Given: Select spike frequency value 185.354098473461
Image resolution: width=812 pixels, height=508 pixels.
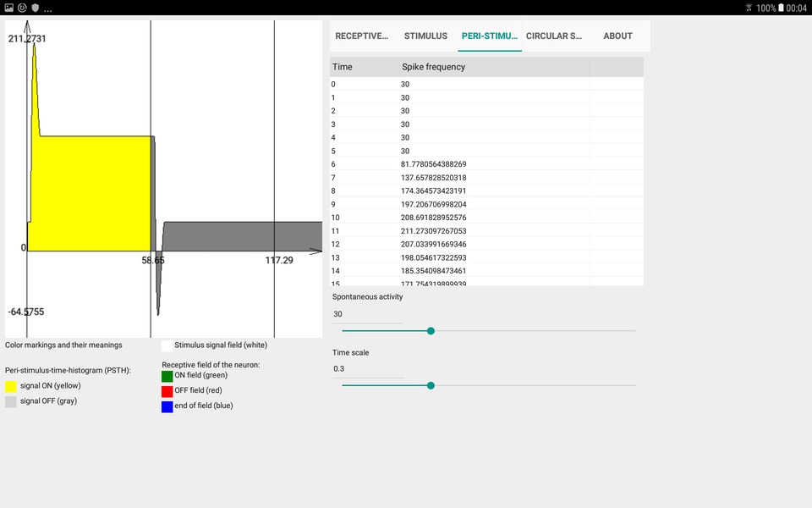Looking at the screenshot, I should [433, 271].
